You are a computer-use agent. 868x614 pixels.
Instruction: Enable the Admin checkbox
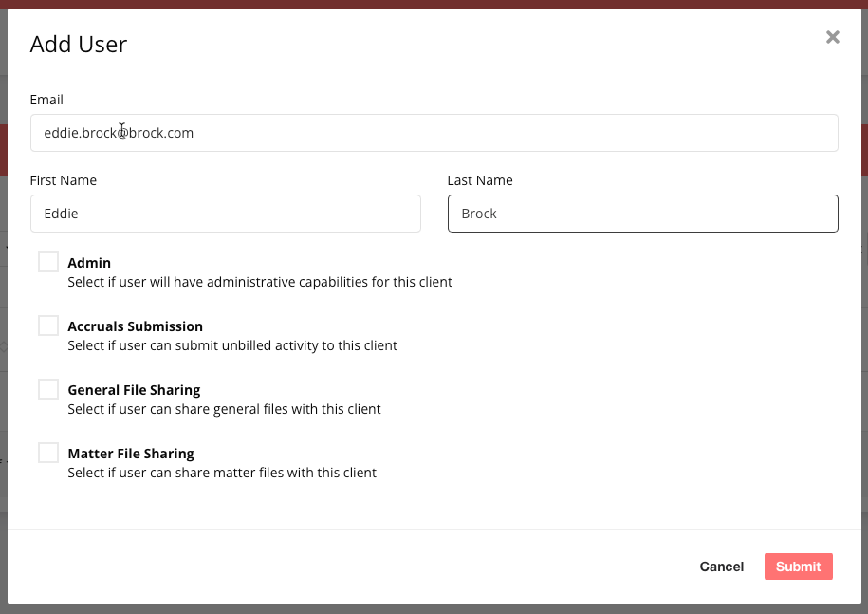(48, 261)
